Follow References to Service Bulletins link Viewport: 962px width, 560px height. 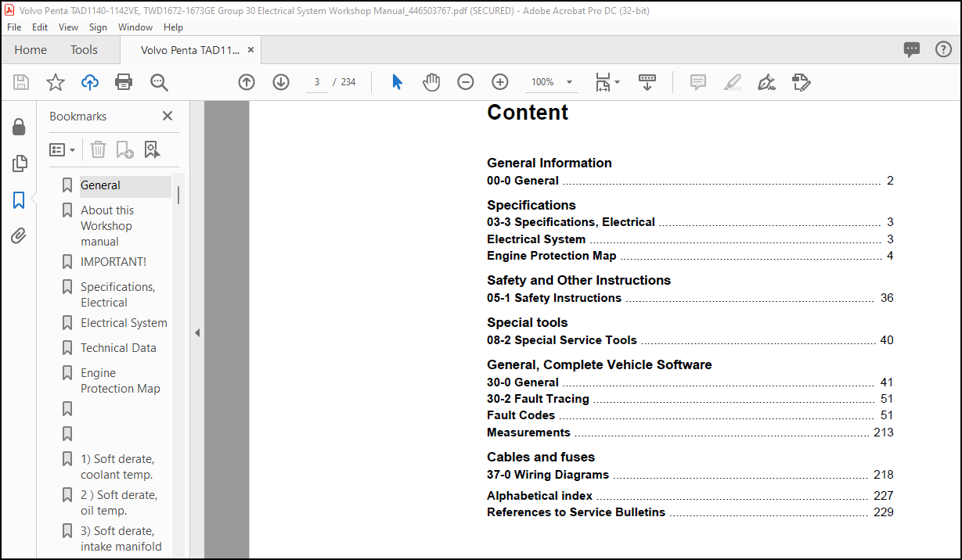tap(690, 513)
